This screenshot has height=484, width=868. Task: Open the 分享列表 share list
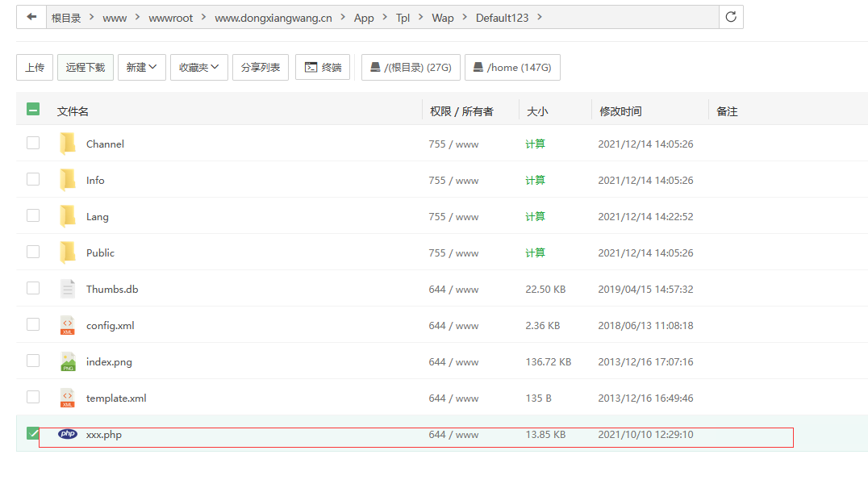261,67
